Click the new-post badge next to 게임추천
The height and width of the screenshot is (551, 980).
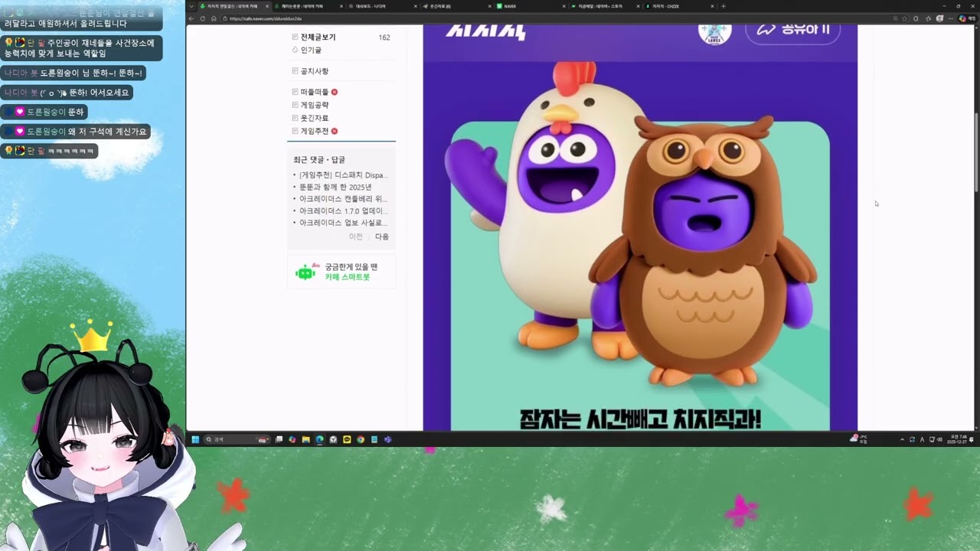[x=335, y=131]
